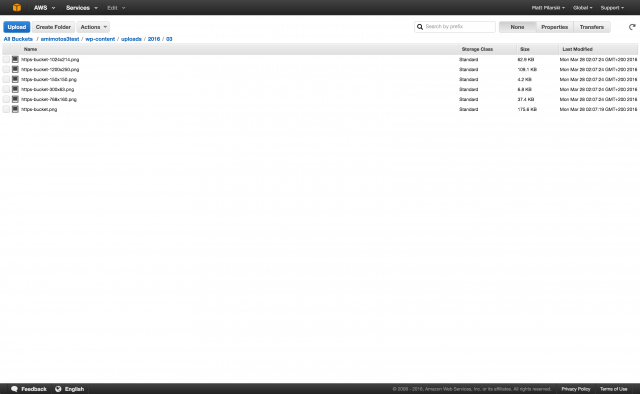The height and width of the screenshot is (394, 640).
Task: Click the file icon for https-bucket-1200x250.png
Action: (15, 69)
